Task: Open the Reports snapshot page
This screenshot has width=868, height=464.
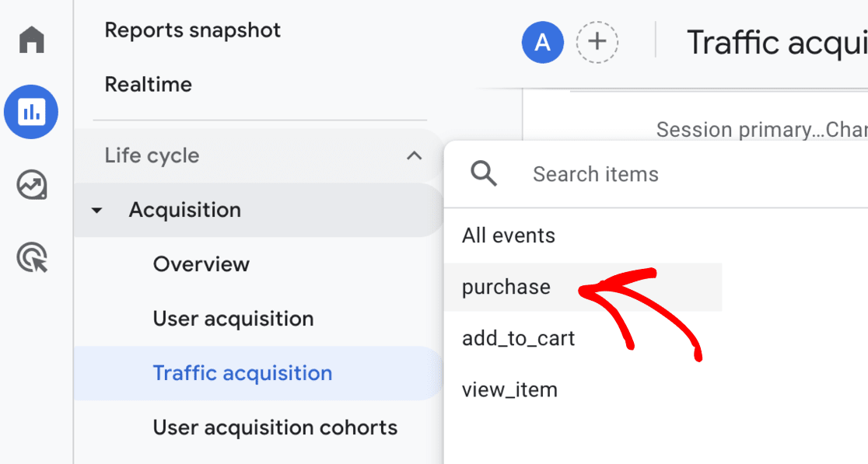Action: click(192, 30)
